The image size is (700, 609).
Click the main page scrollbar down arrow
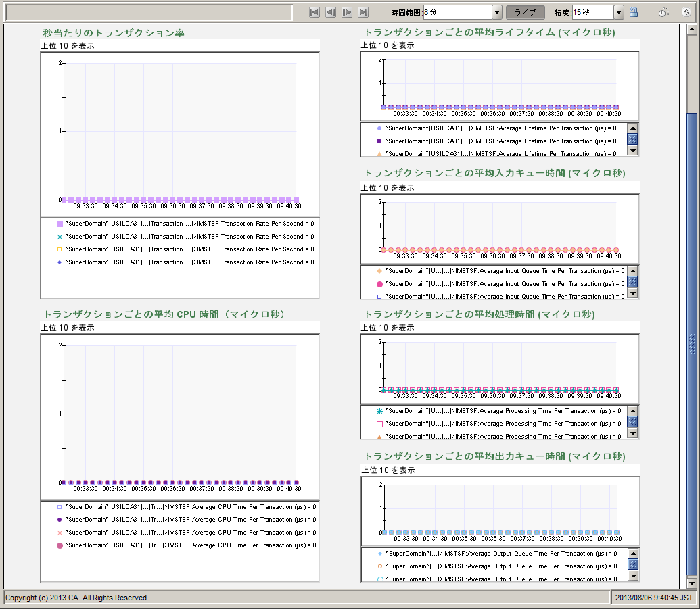692,583
